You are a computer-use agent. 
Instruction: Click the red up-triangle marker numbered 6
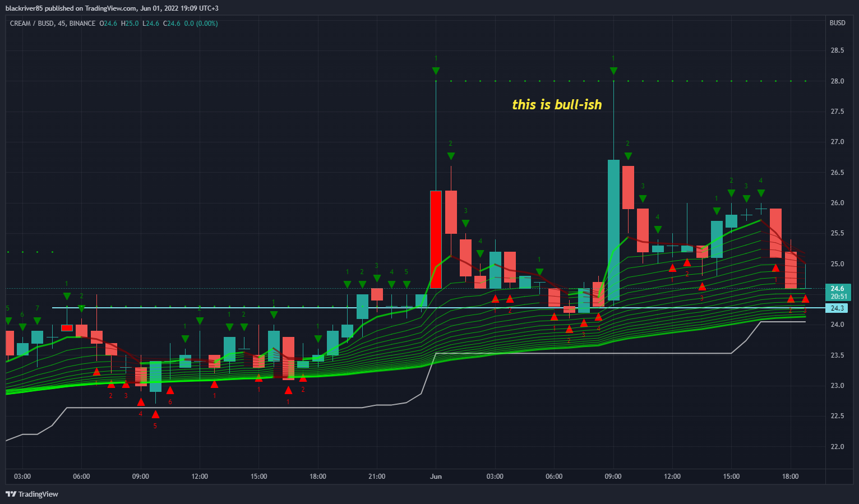[170, 390]
